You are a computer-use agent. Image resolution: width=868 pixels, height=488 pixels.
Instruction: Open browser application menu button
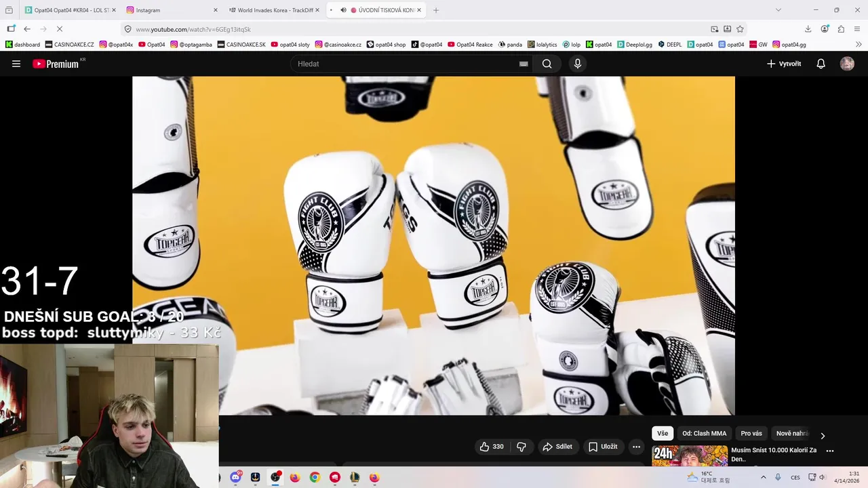click(x=857, y=29)
